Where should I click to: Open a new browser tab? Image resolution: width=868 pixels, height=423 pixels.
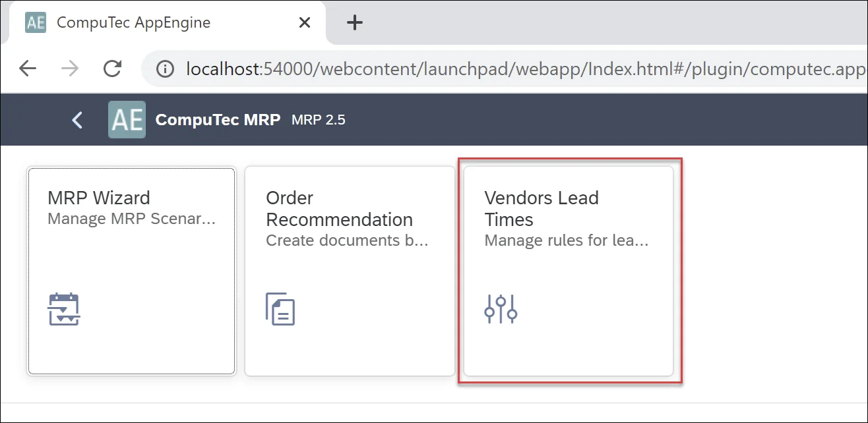point(355,22)
